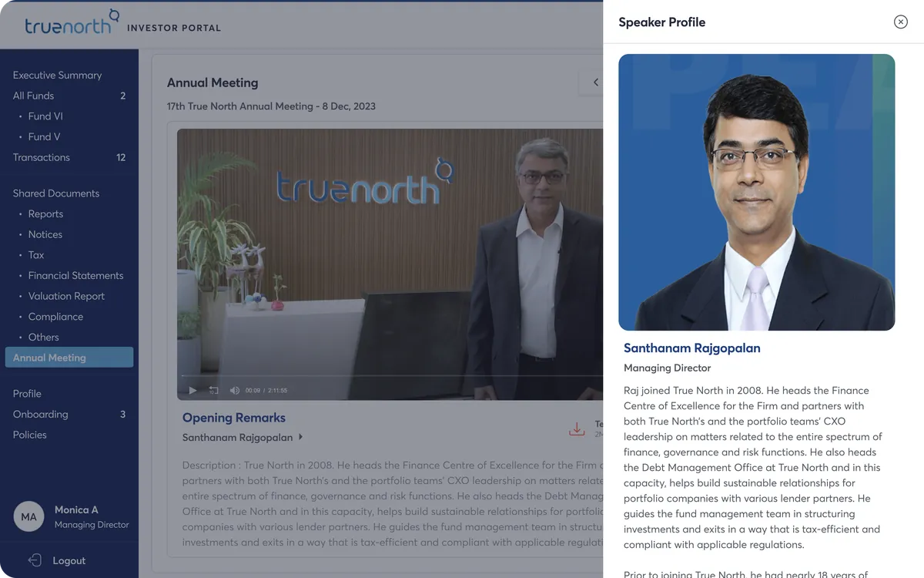Click the Speaker Profile heading

pos(661,22)
